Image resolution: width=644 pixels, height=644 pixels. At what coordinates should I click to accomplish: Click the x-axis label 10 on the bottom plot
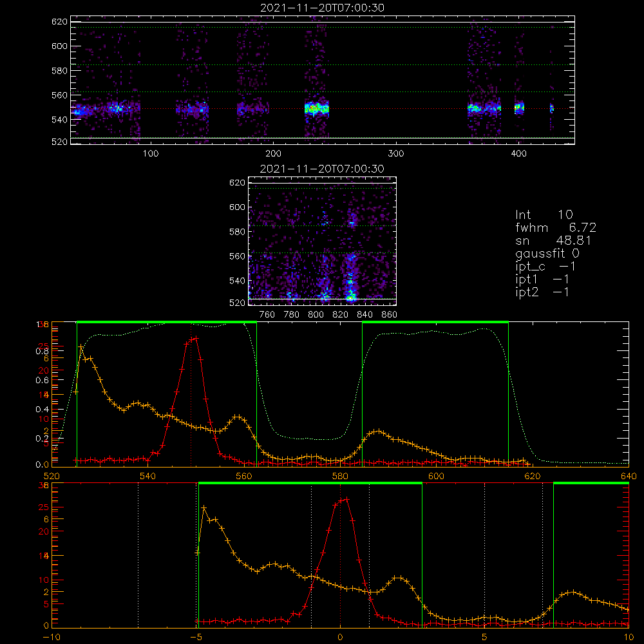(629, 637)
